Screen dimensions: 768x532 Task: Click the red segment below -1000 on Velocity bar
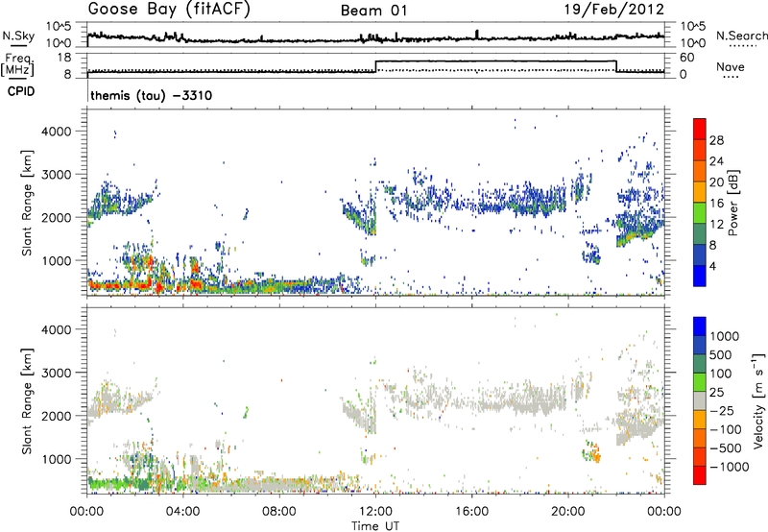(700, 475)
